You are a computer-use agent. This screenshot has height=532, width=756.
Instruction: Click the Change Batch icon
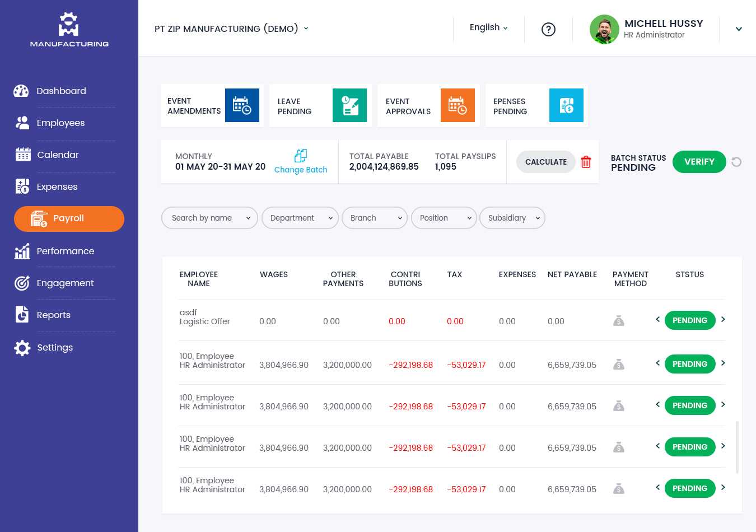301,155
